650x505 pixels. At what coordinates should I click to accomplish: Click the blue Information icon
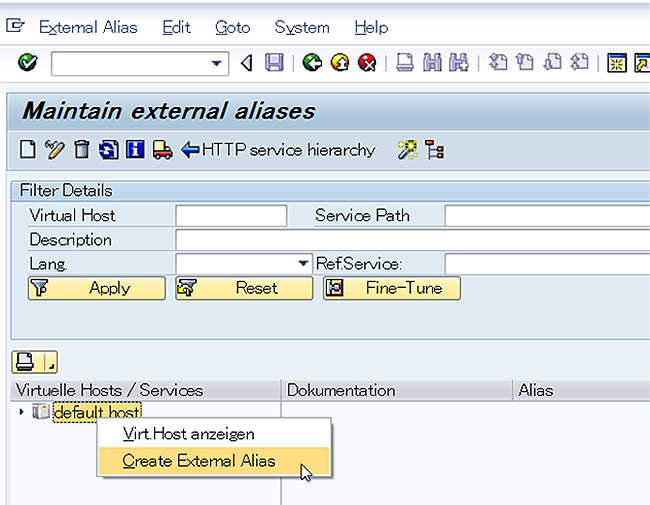135,149
